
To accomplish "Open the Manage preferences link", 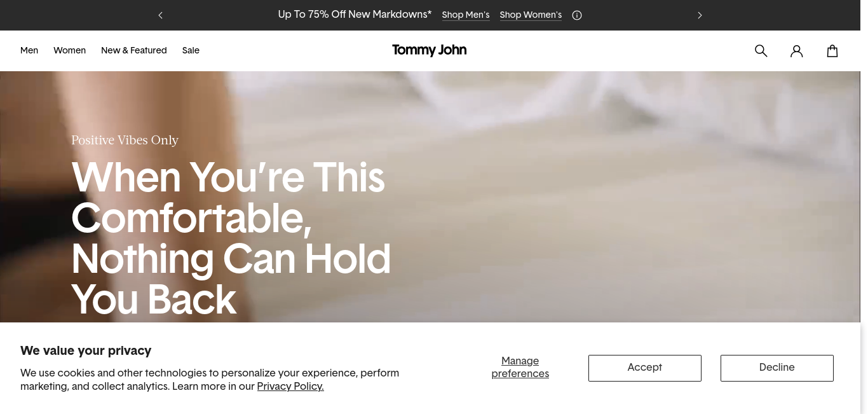I will click(x=520, y=368).
